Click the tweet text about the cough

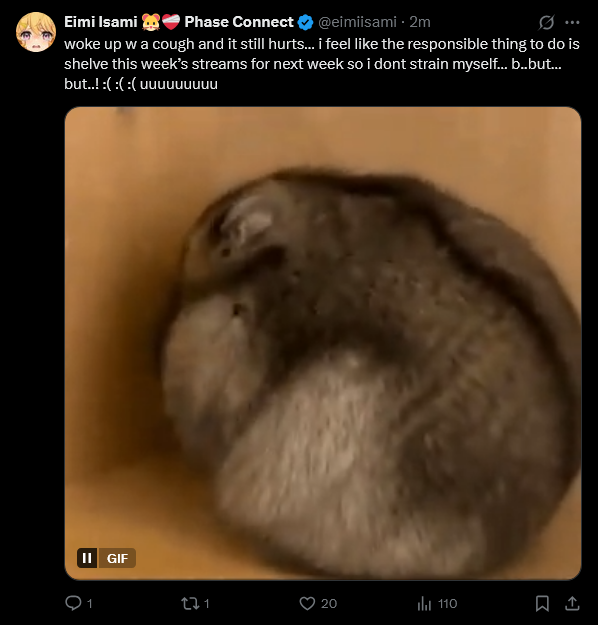coord(322,64)
